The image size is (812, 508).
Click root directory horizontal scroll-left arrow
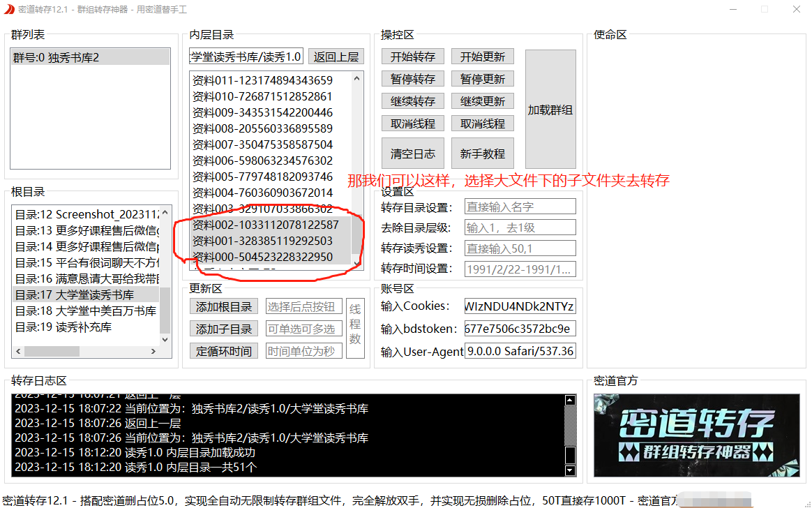pyautogui.click(x=19, y=351)
